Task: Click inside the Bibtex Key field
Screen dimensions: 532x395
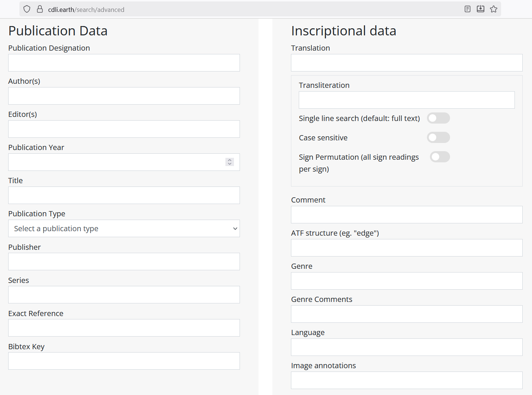Action: pos(124,361)
